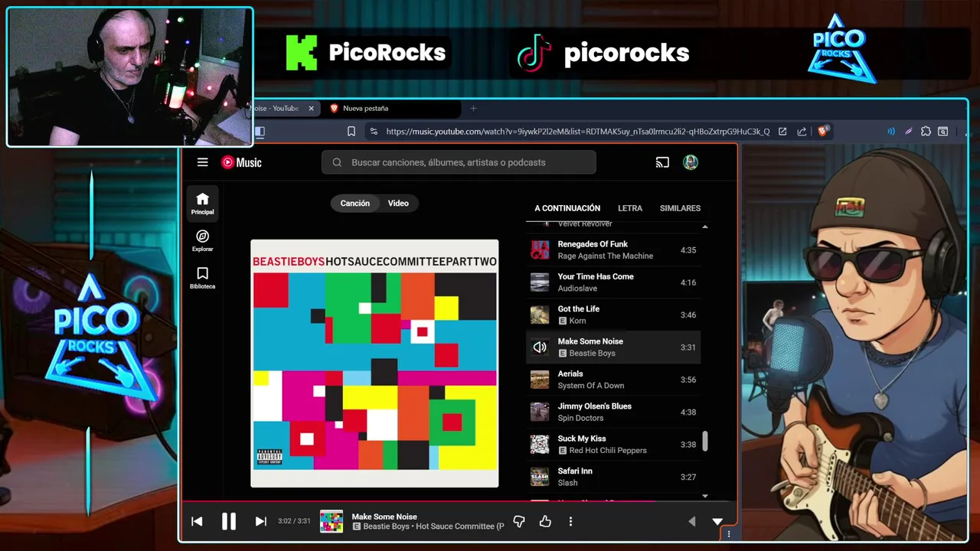Open the account avatar menu

691,162
